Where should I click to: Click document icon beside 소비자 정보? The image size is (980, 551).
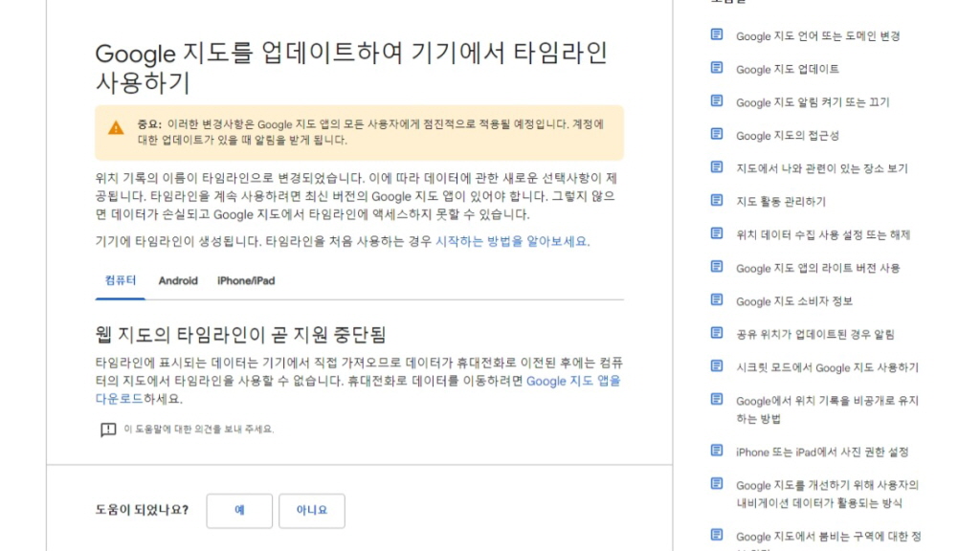(717, 299)
